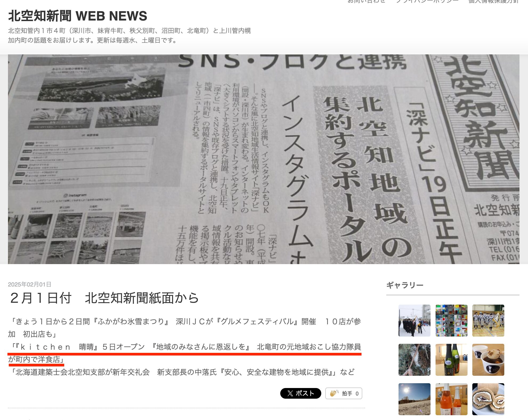Open the baseball team gymnasium thumbnail
Viewport: 528px width, 420px height.
[x=488, y=321]
